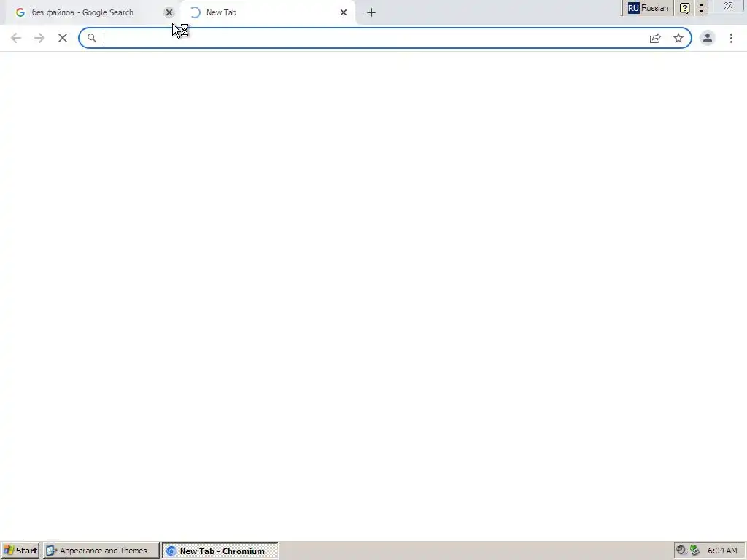Open Chromium three-dot menu
Image resolution: width=747 pixels, height=560 pixels.
tap(731, 38)
